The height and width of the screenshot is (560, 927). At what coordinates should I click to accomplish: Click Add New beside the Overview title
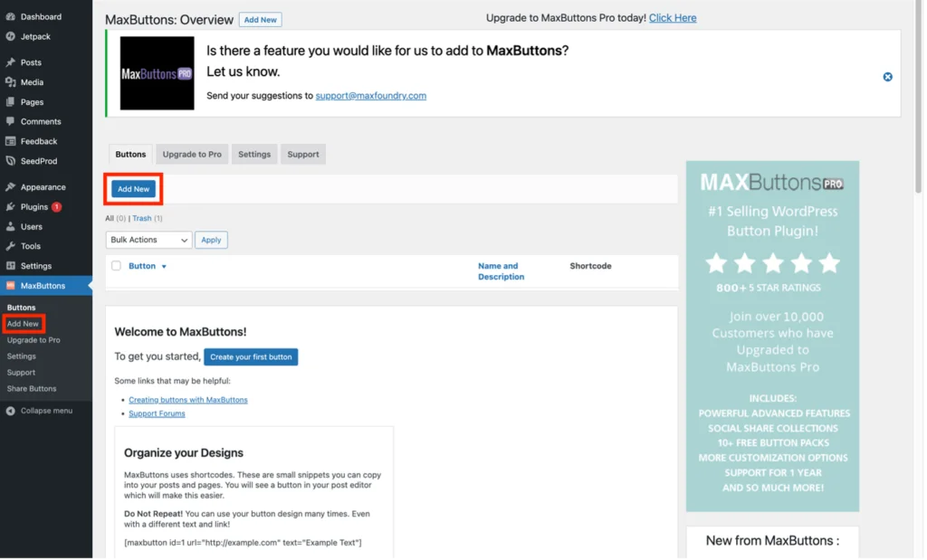coord(260,20)
